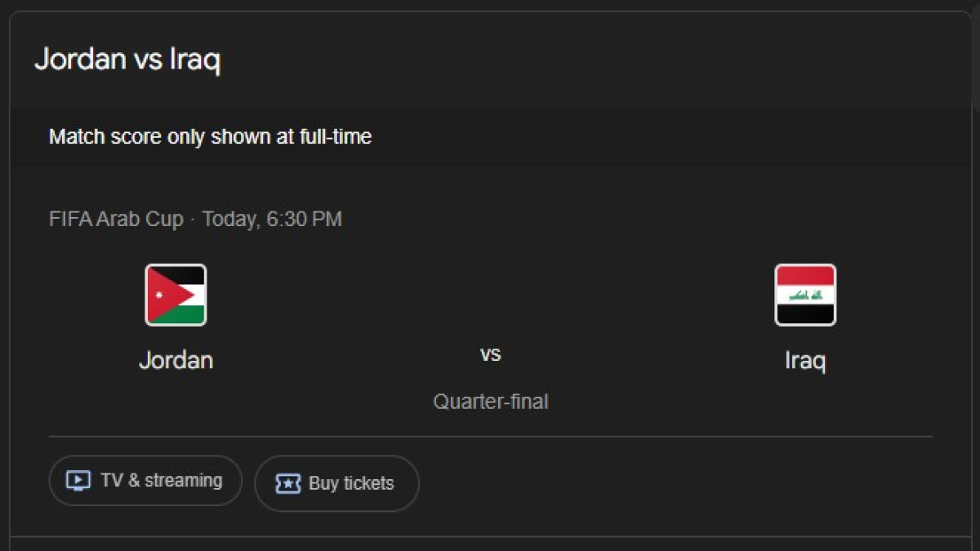980x551 pixels.
Task: Click the divider line above the buttons
Action: [490, 437]
